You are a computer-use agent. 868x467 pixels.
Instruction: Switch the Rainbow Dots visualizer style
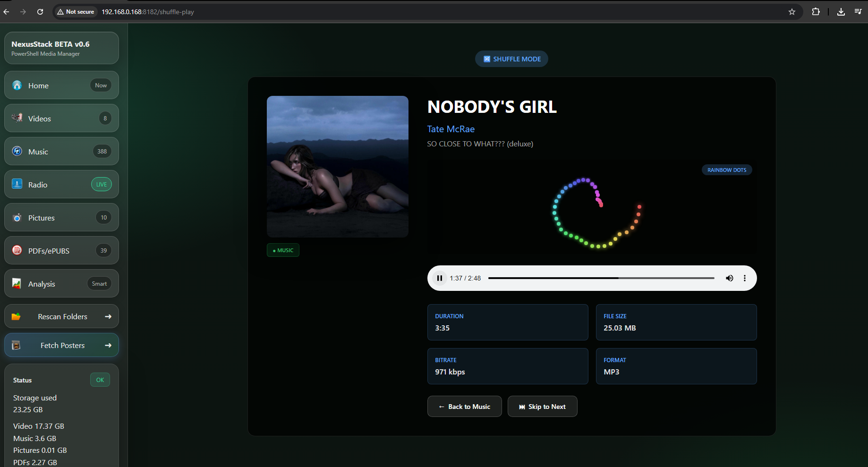coord(726,170)
